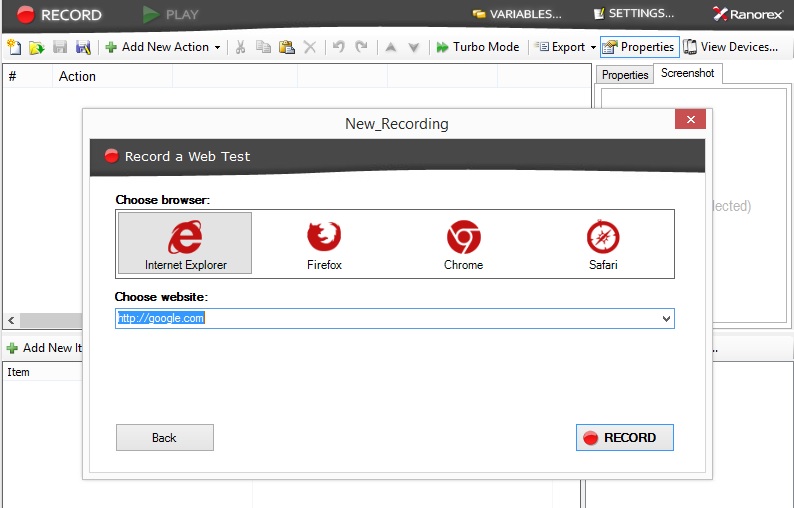Image resolution: width=794 pixels, height=508 pixels.
Task: Click the save disk icon
Action: point(60,47)
